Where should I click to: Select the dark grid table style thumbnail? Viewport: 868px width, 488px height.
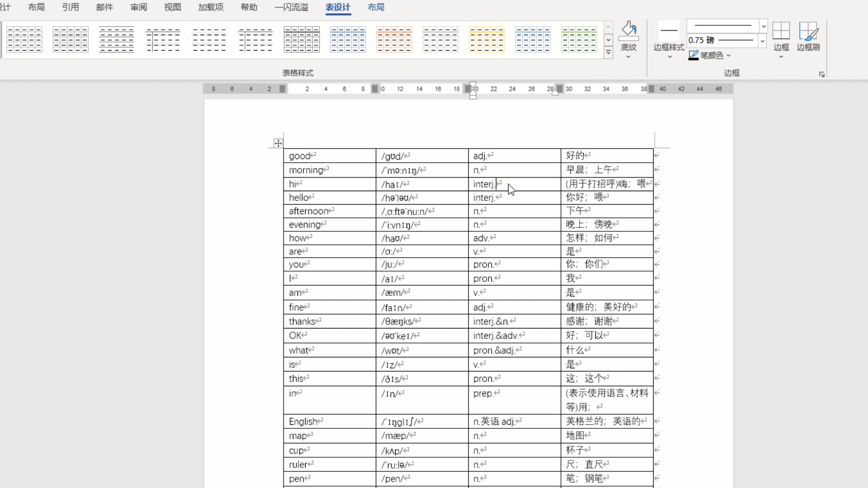pos(302,39)
